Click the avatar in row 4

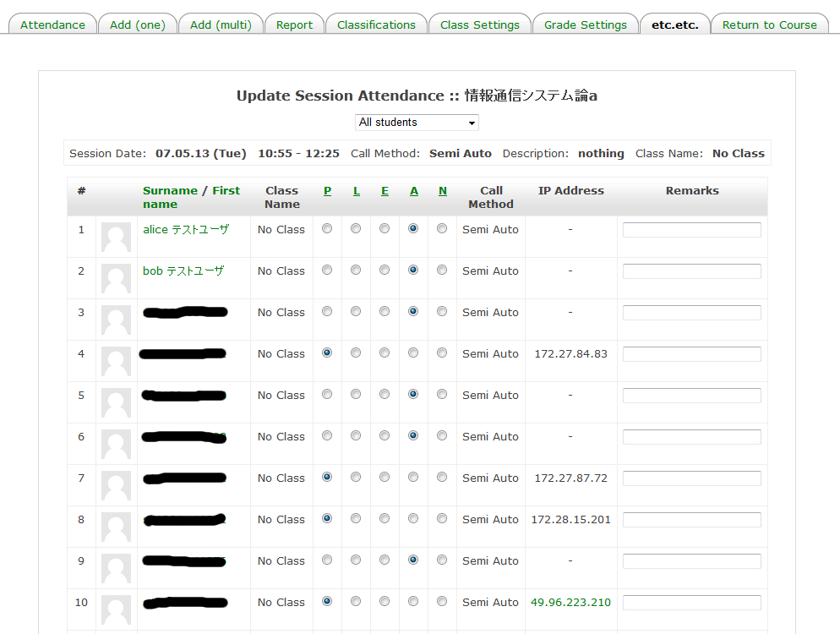[116, 361]
